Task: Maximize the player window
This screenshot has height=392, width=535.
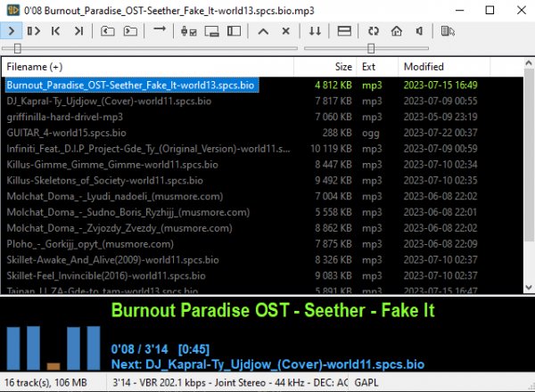Action: coord(490,10)
